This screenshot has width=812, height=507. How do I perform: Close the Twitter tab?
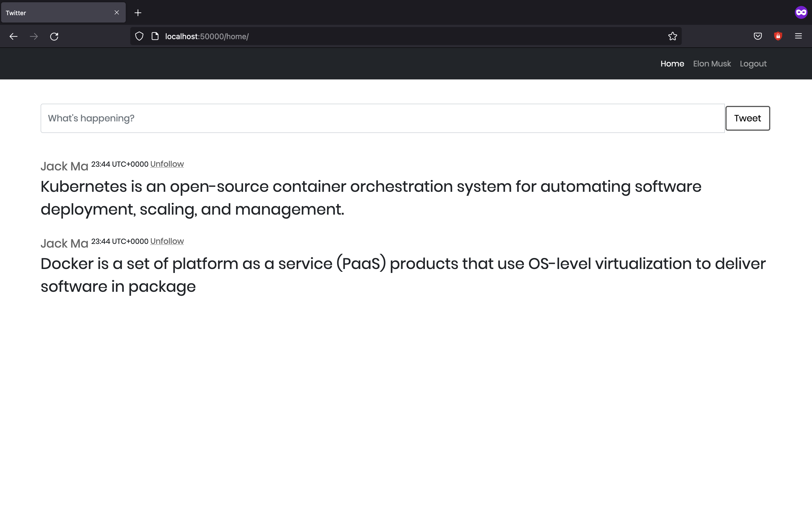pos(117,13)
